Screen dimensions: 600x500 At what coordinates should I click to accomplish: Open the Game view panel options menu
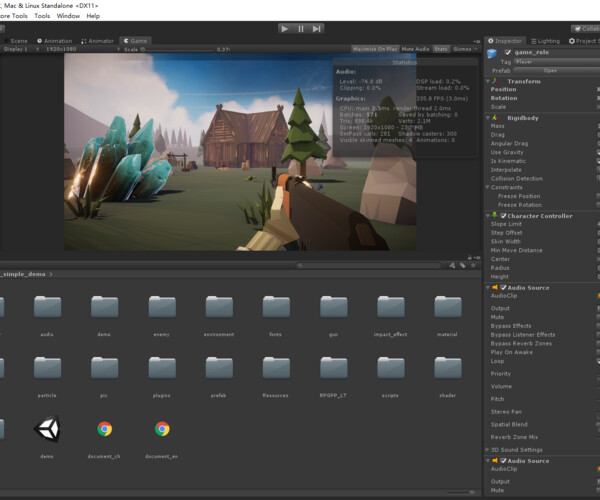477,41
